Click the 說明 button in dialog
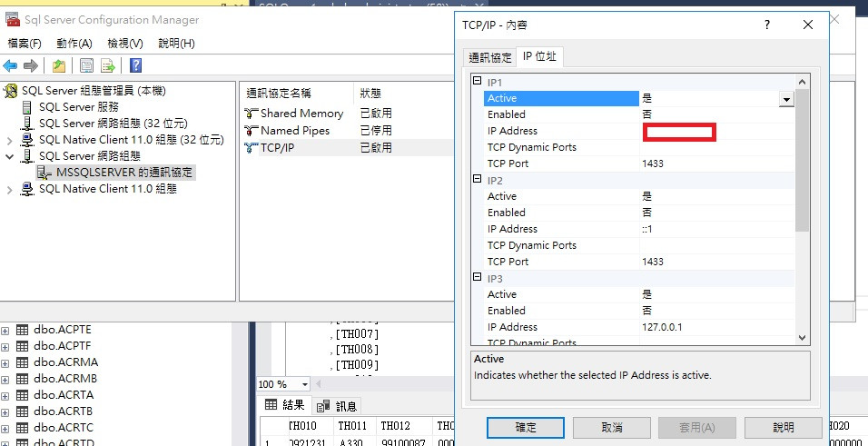The height and width of the screenshot is (446, 868). tap(783, 428)
